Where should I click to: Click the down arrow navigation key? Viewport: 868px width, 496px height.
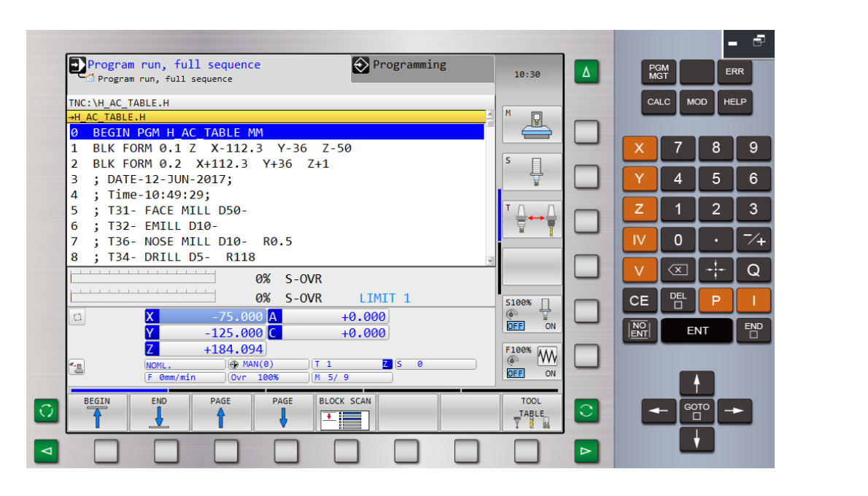coord(697,440)
